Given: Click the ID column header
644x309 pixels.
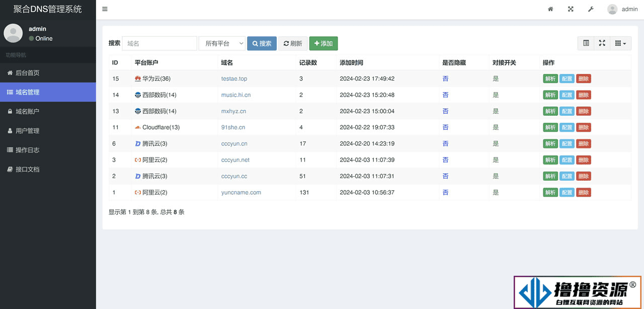Looking at the screenshot, I should pos(115,63).
